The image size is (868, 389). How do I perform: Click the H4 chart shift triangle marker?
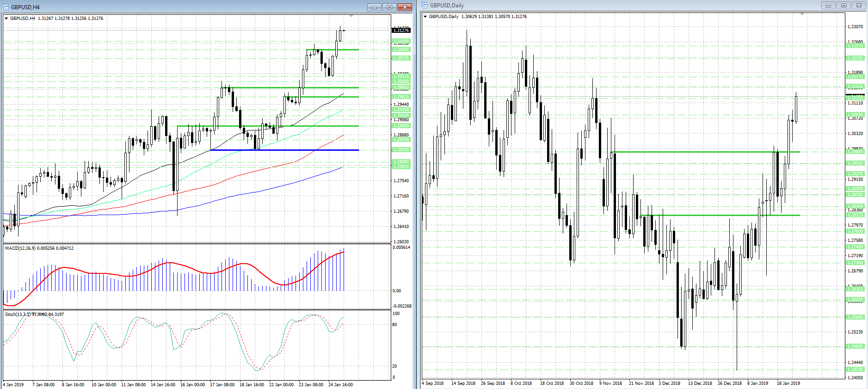click(351, 16)
